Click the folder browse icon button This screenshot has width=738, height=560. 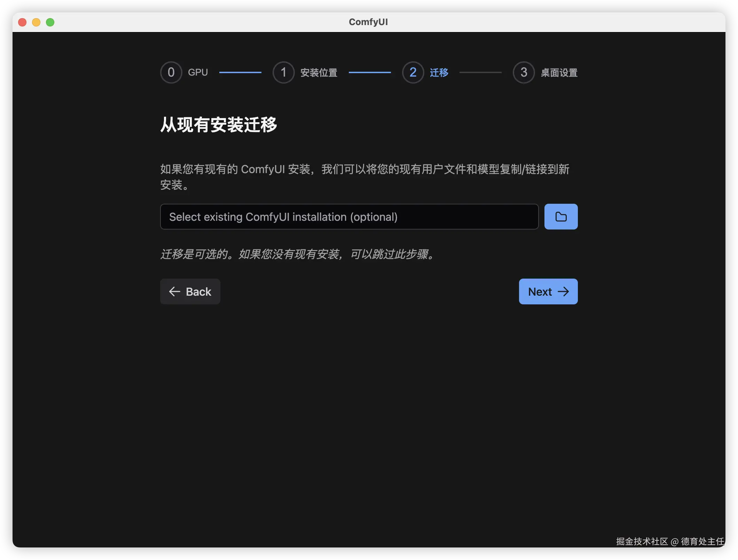(561, 217)
